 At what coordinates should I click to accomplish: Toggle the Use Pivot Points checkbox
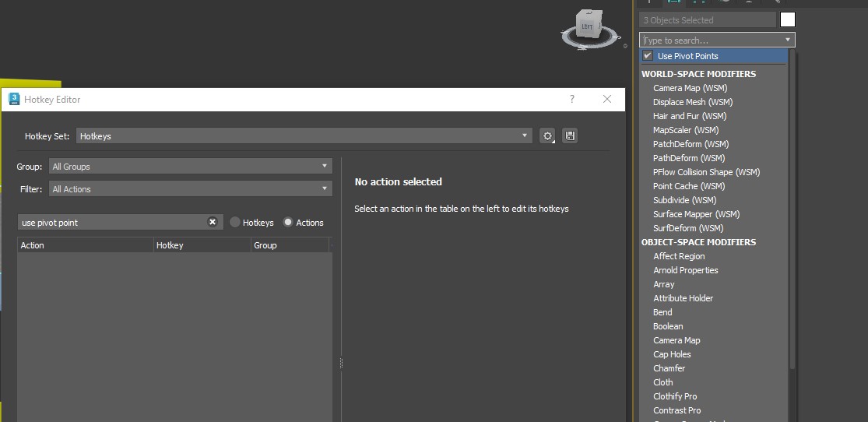[x=648, y=56]
